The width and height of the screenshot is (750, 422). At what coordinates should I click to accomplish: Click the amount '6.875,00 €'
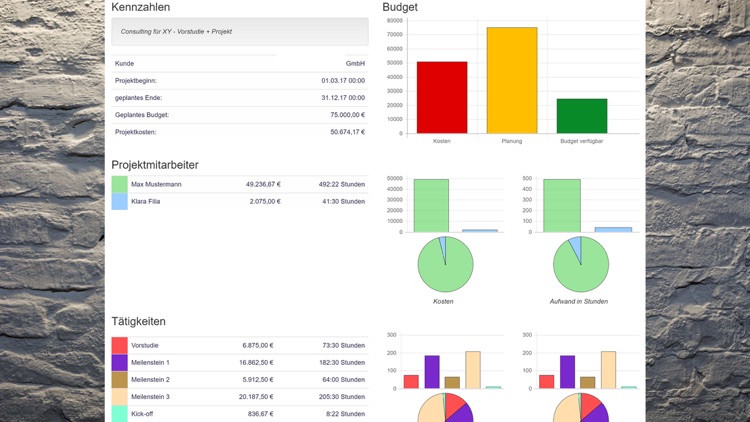pyautogui.click(x=258, y=345)
